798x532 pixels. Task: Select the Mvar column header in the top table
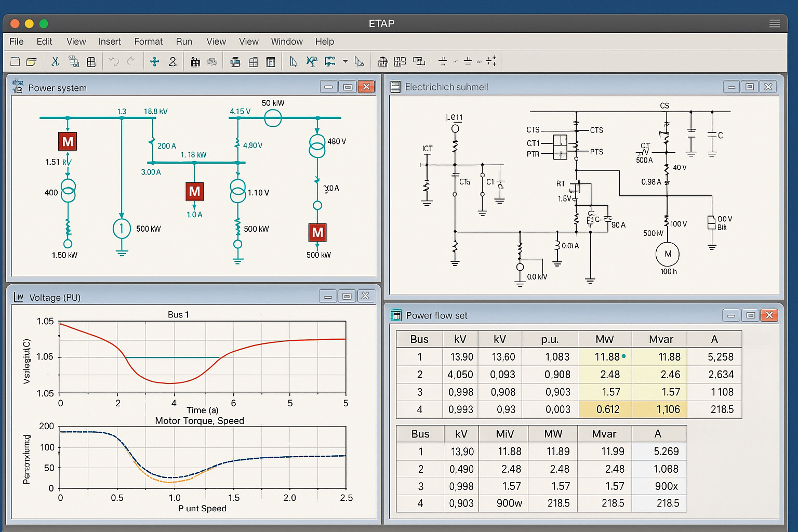tap(661, 339)
